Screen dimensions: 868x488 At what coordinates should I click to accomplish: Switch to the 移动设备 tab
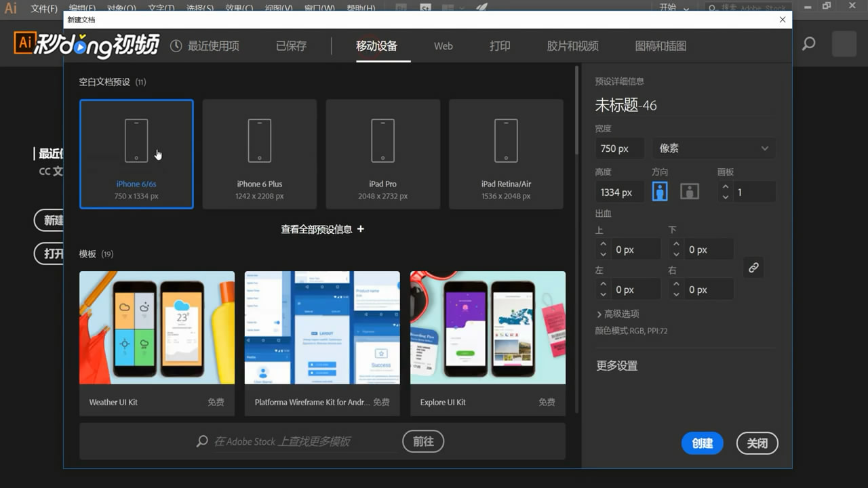click(x=376, y=46)
